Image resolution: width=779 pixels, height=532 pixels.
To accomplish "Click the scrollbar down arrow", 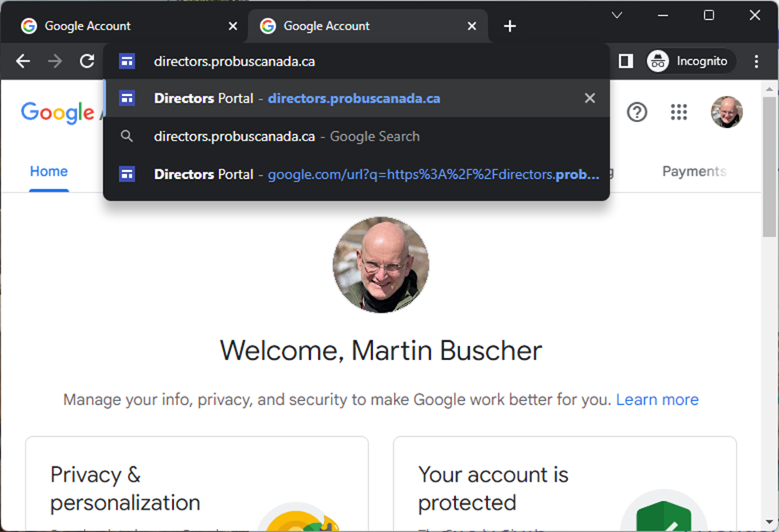I will coord(769,522).
